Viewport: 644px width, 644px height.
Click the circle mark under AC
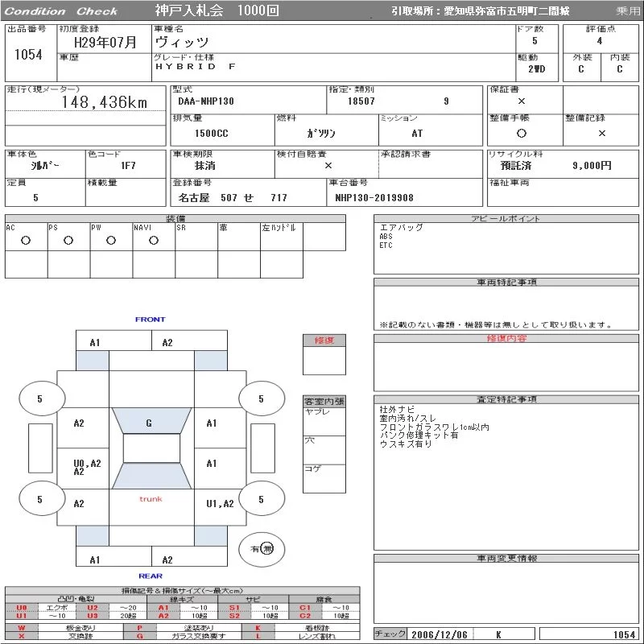[x=26, y=241]
